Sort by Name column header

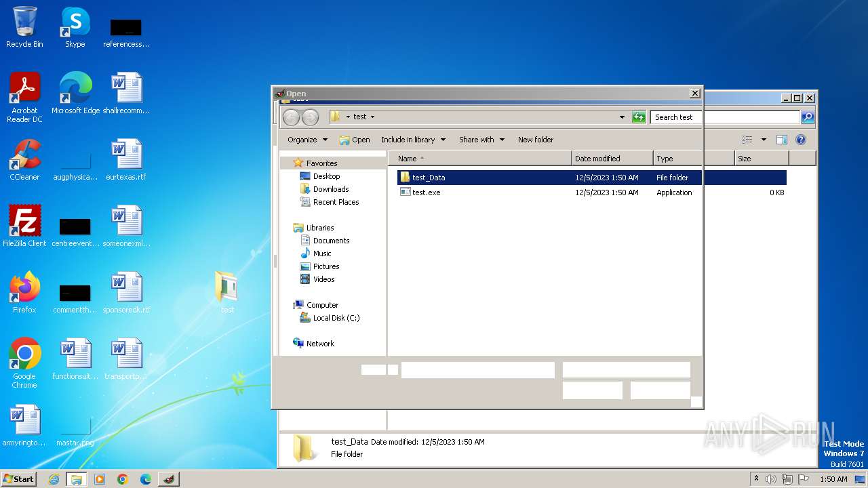tap(479, 159)
